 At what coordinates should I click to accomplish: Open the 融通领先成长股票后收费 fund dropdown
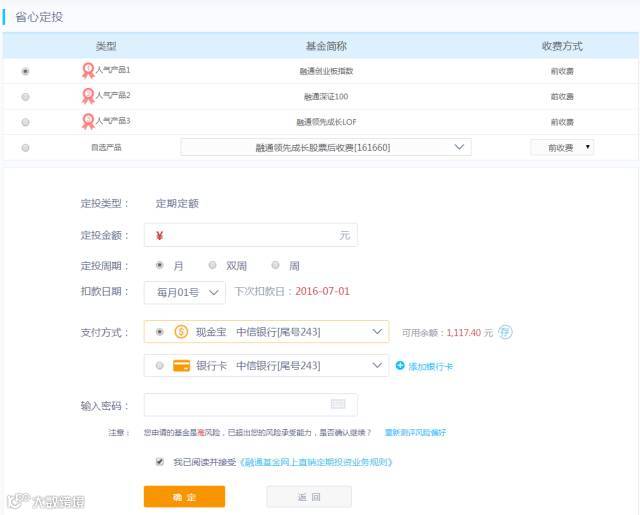(326, 147)
